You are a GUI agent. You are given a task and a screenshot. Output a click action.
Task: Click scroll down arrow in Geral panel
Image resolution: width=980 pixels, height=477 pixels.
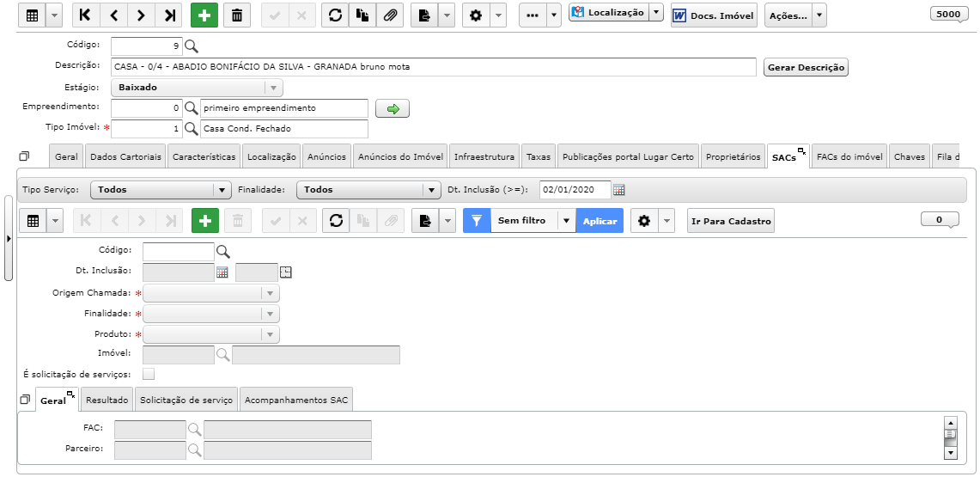[951, 452]
